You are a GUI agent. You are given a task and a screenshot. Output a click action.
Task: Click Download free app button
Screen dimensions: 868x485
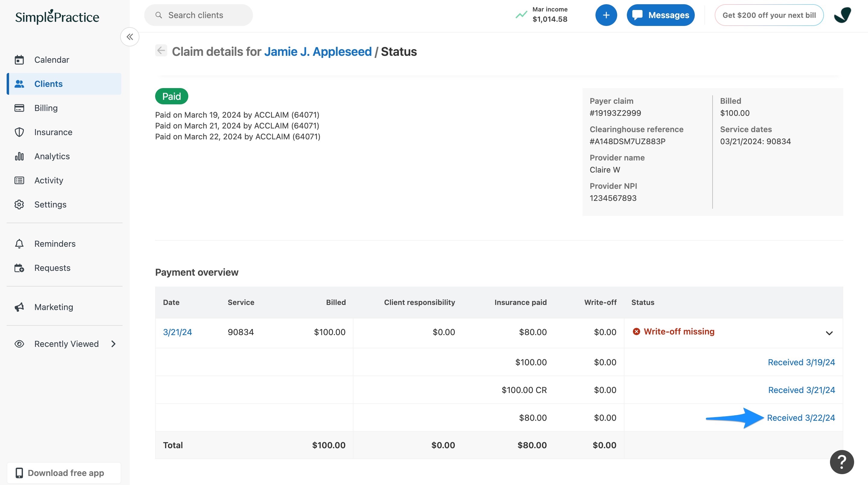[64, 473]
